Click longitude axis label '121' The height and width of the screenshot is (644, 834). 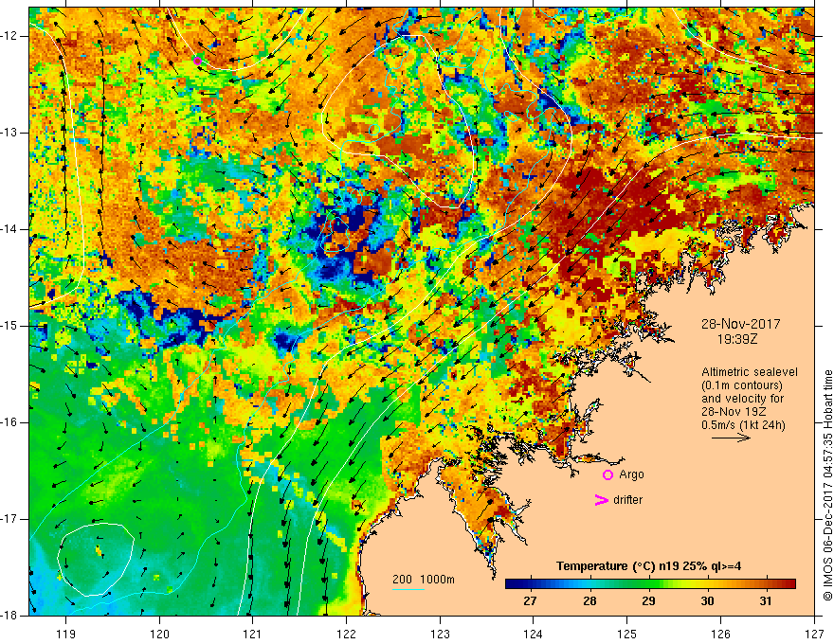click(253, 634)
